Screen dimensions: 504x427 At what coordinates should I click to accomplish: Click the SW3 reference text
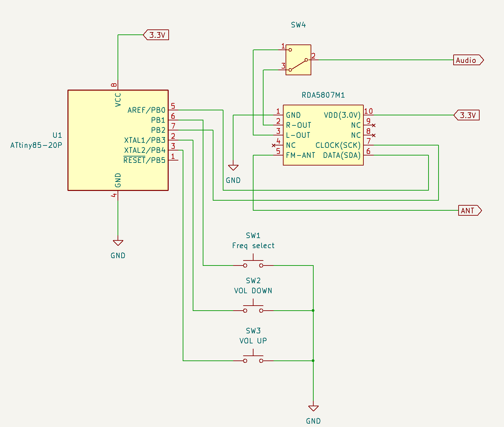click(x=253, y=331)
